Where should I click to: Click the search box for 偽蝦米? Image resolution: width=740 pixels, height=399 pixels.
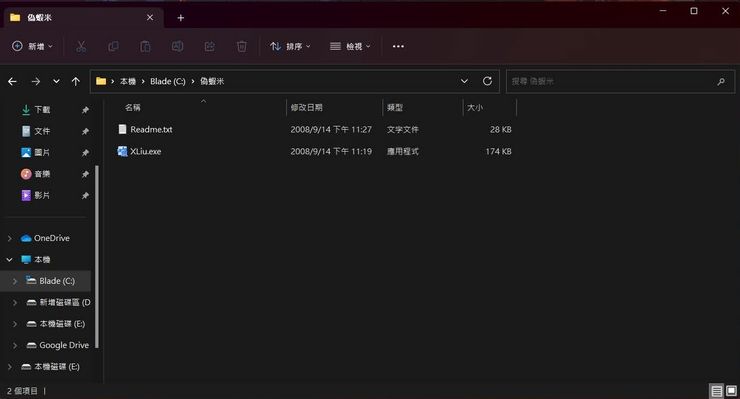tap(620, 81)
